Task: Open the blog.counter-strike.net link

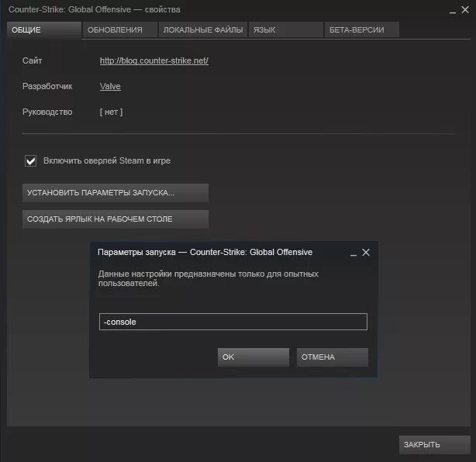Action: pyautogui.click(x=154, y=60)
